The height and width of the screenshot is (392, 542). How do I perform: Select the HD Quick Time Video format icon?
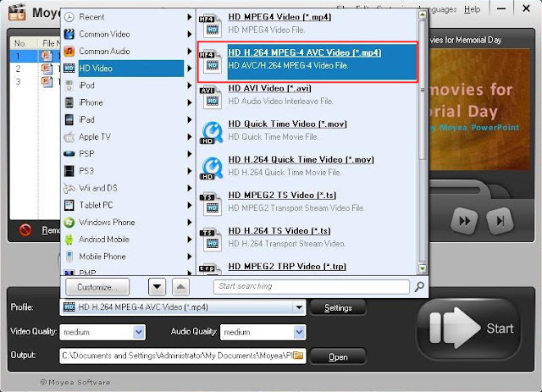[x=212, y=132]
